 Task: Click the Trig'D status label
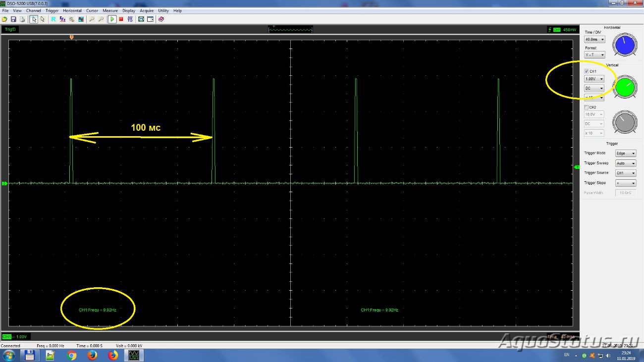coord(9,30)
